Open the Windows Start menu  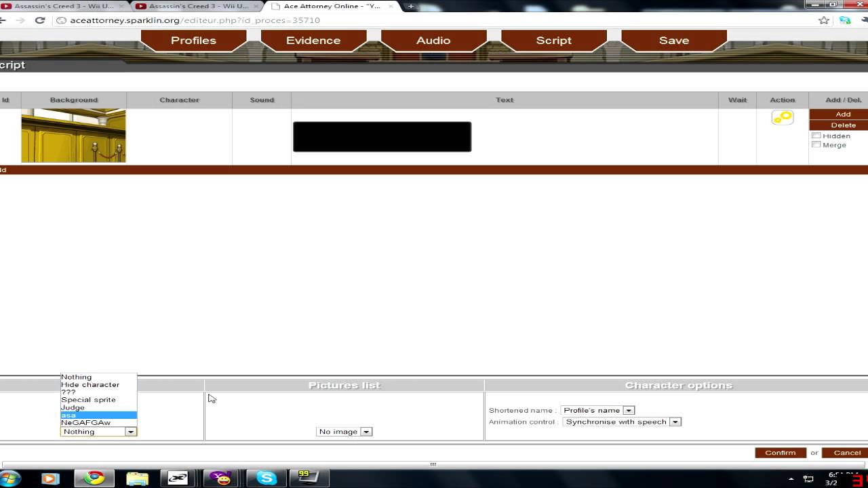[x=9, y=479]
